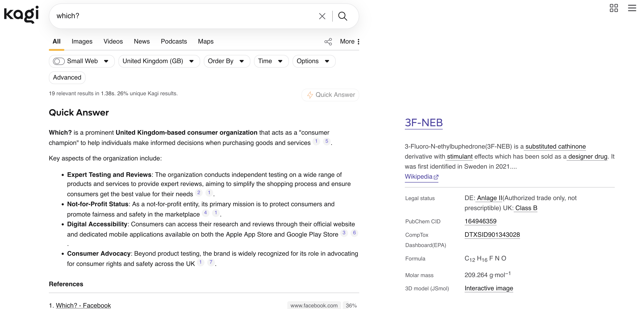Viewport: 644px width, 309px height.
Task: Click citation 6 in Digital Accessibility bullet
Action: pyautogui.click(x=354, y=233)
